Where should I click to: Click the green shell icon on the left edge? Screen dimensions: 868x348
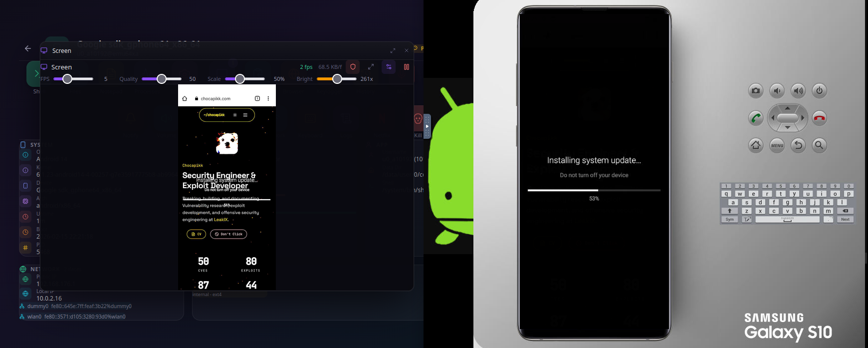tap(33, 73)
